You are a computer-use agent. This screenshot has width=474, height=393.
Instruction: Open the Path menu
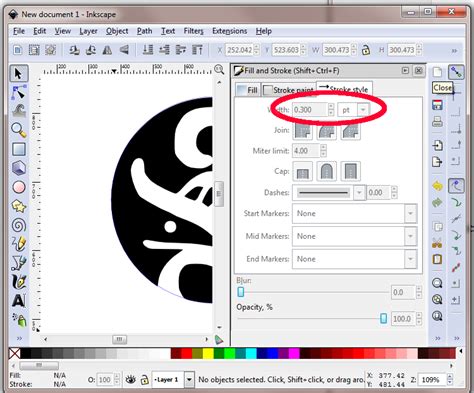coord(145,31)
